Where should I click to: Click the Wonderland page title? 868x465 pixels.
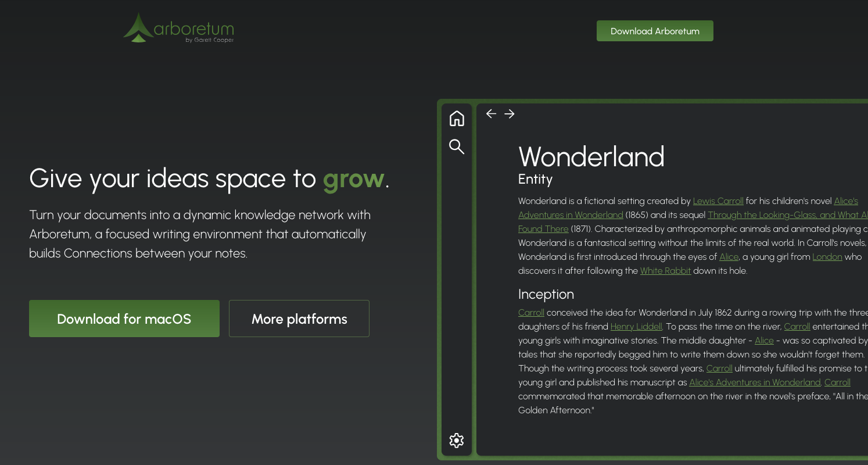pos(591,157)
